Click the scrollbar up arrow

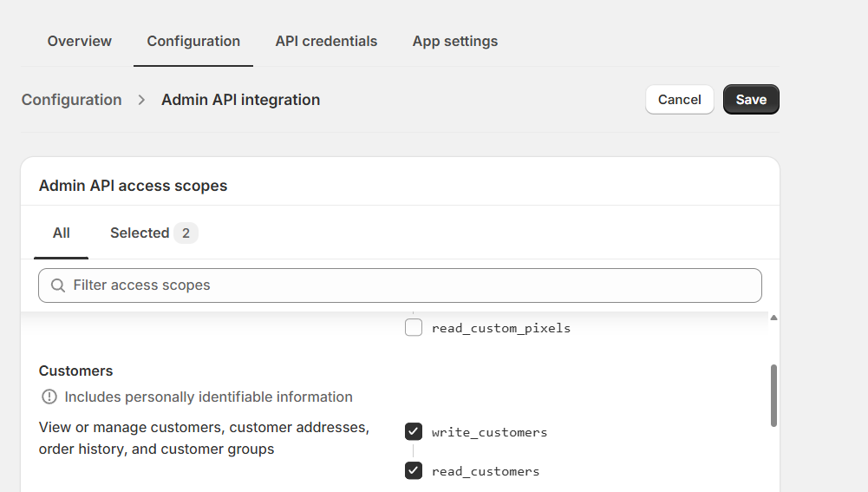pyautogui.click(x=773, y=318)
